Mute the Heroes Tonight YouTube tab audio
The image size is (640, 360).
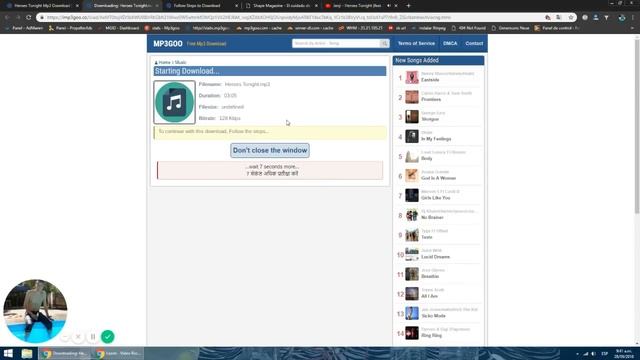coord(389,6)
